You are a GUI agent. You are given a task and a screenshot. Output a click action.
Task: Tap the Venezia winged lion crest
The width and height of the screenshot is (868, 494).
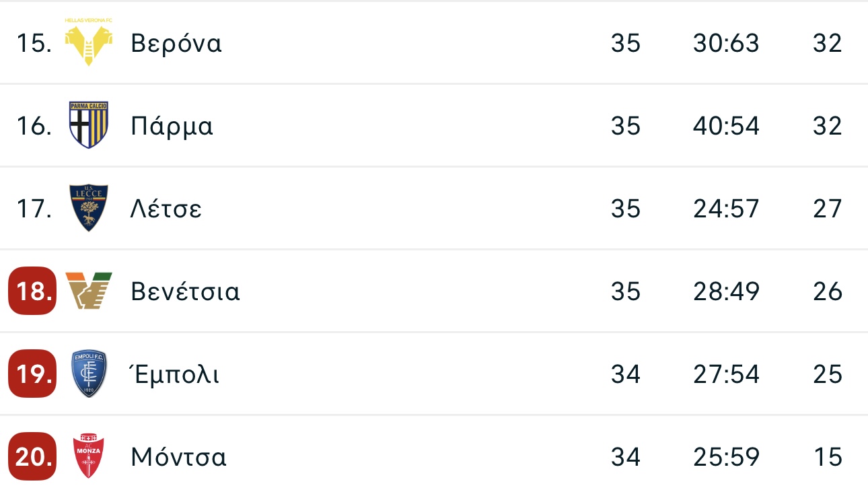[89, 291]
